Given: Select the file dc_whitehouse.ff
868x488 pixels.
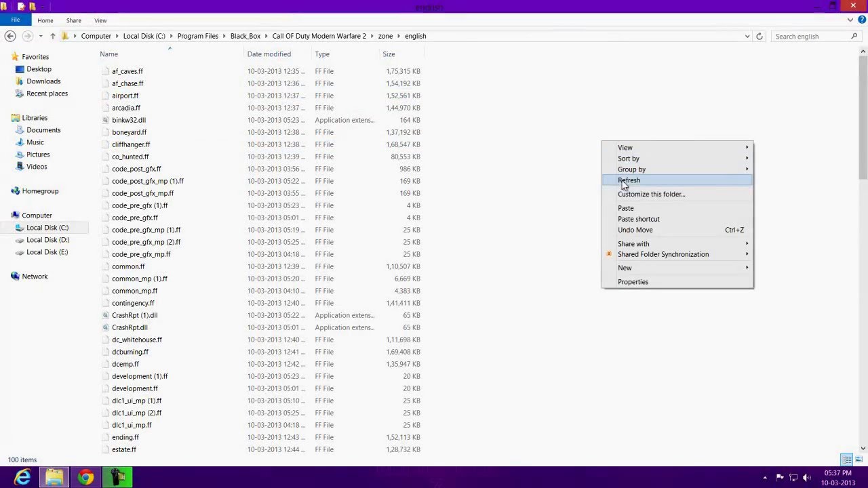Looking at the screenshot, I should click(x=137, y=340).
